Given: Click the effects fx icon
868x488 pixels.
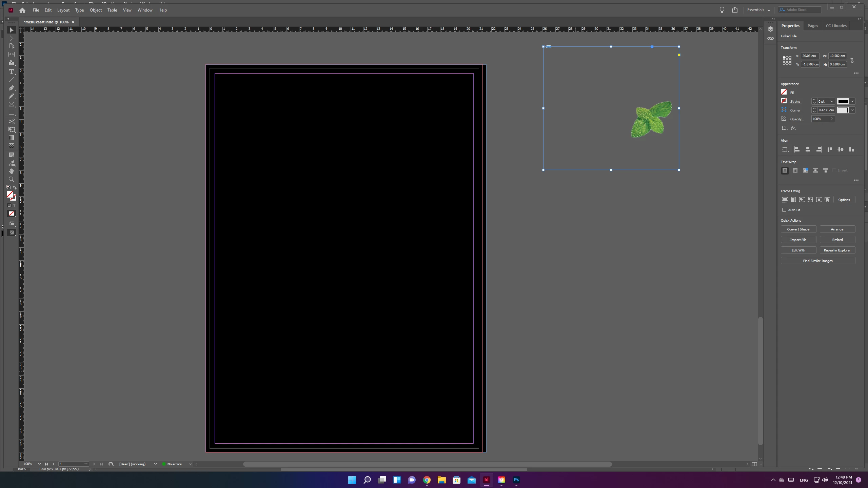Looking at the screenshot, I should click(793, 128).
